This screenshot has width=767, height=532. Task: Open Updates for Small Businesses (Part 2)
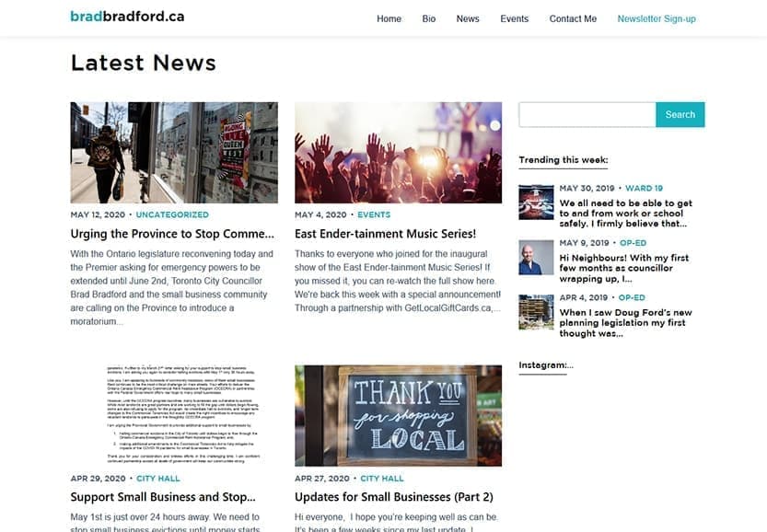393,497
